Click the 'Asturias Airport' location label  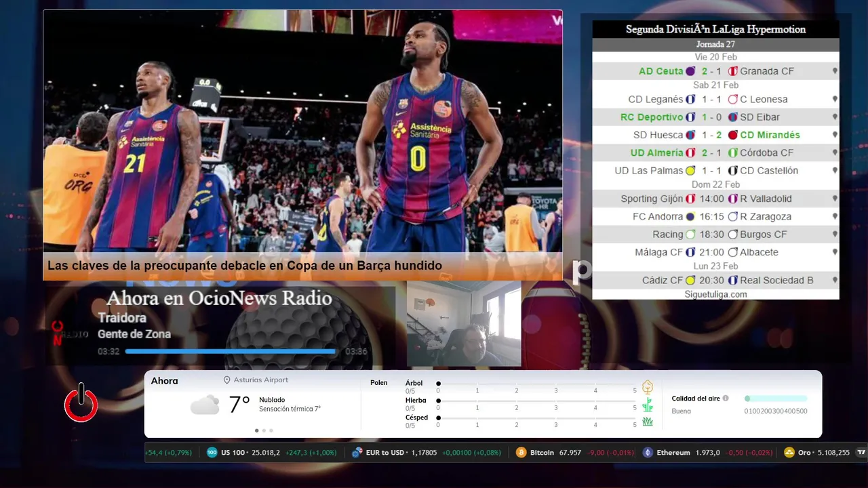pyautogui.click(x=261, y=380)
